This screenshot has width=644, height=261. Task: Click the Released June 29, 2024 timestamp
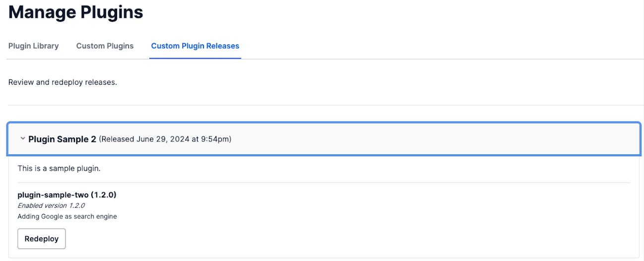(165, 139)
